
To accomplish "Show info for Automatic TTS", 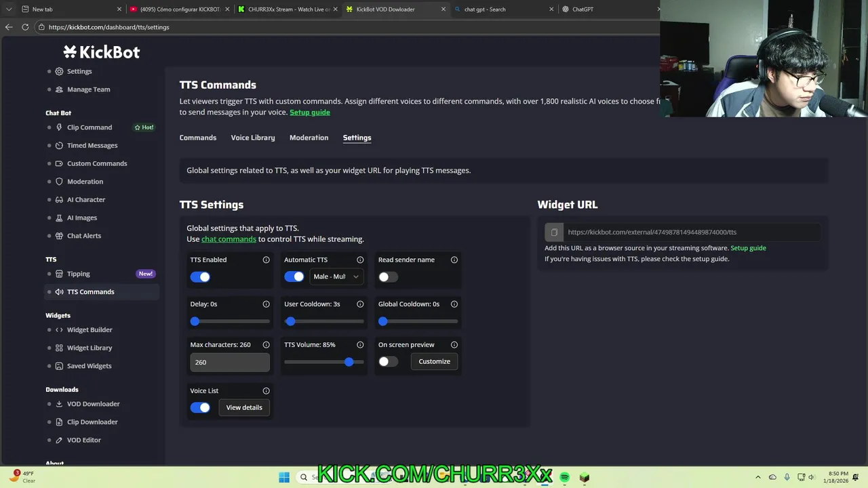I will pos(360,260).
